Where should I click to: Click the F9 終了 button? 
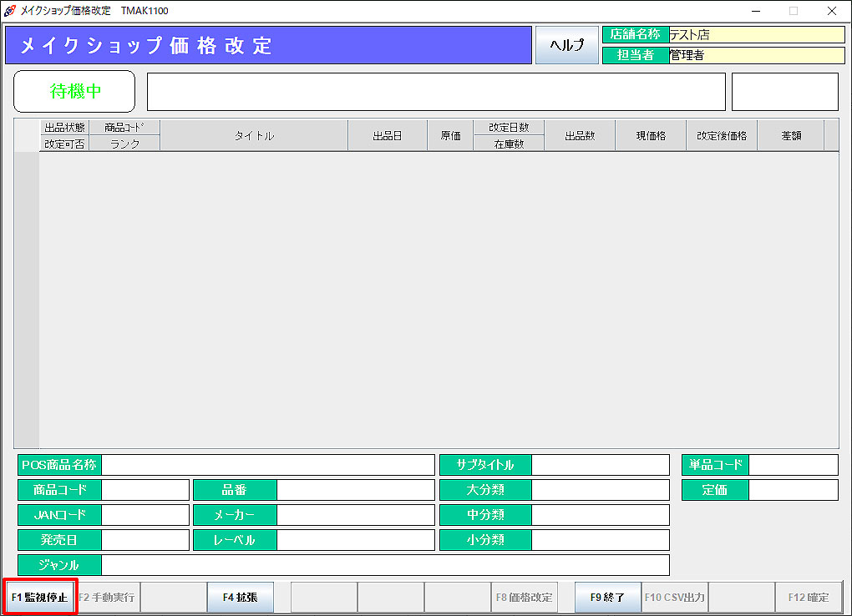click(607, 598)
